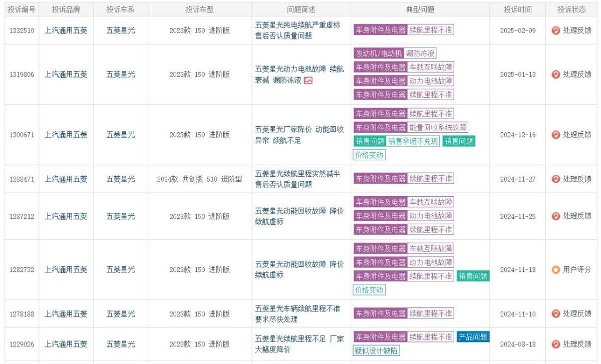Open 五菱星光动能回收故障 summary for complaint 1287212

(x=299, y=216)
